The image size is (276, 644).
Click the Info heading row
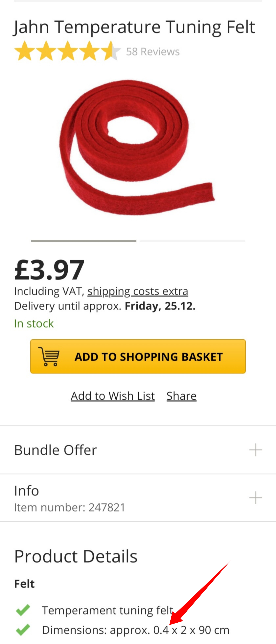coord(138,498)
